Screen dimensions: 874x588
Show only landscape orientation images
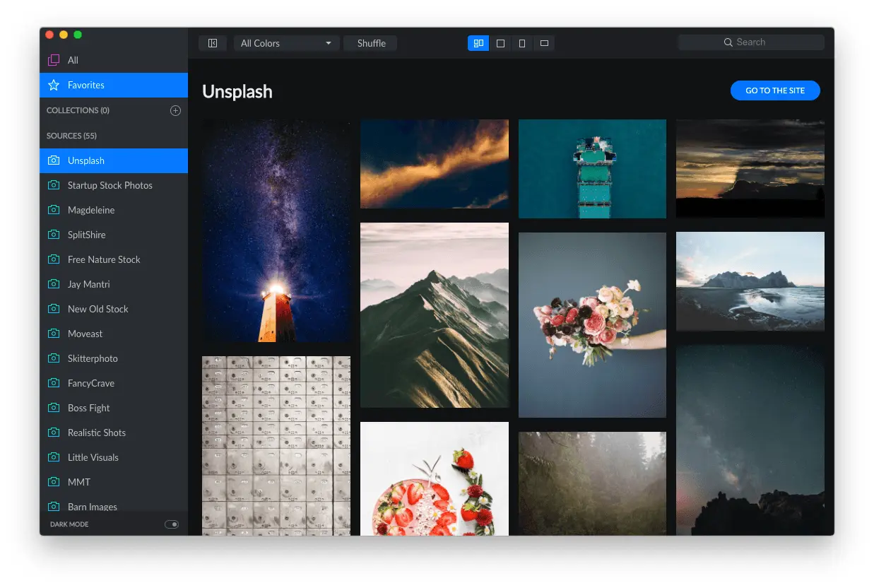click(x=544, y=43)
